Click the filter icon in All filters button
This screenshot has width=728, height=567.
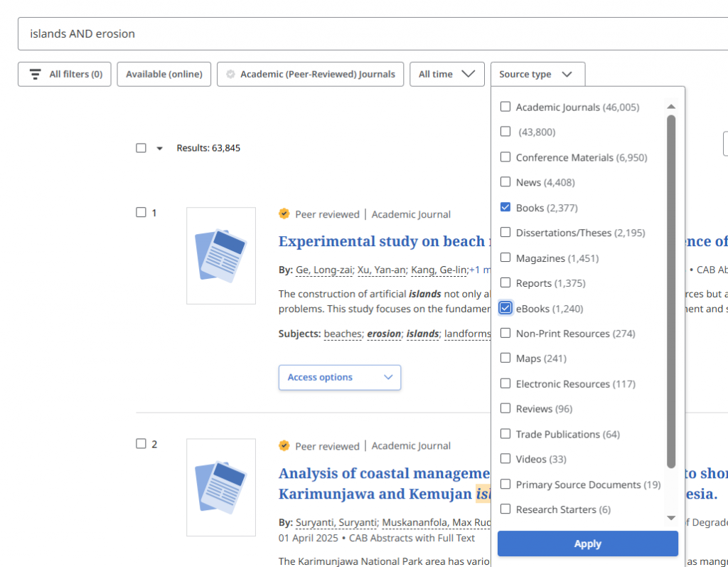pos(36,74)
